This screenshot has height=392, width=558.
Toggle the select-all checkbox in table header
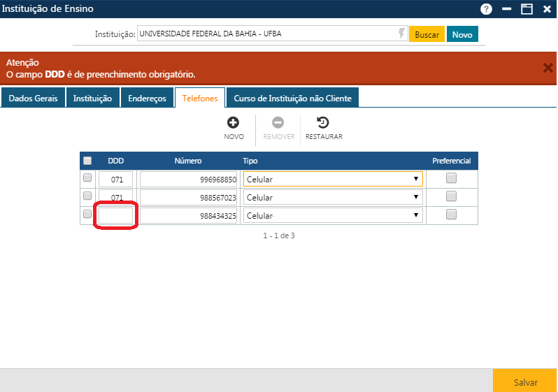point(87,161)
